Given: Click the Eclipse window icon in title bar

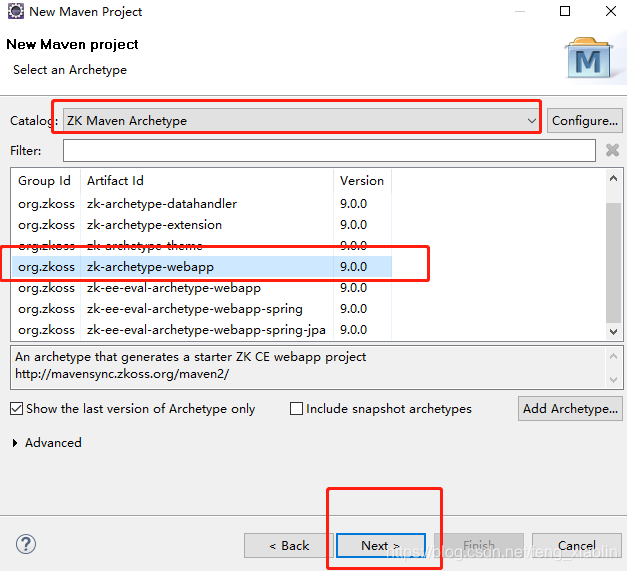Looking at the screenshot, I should (16, 11).
